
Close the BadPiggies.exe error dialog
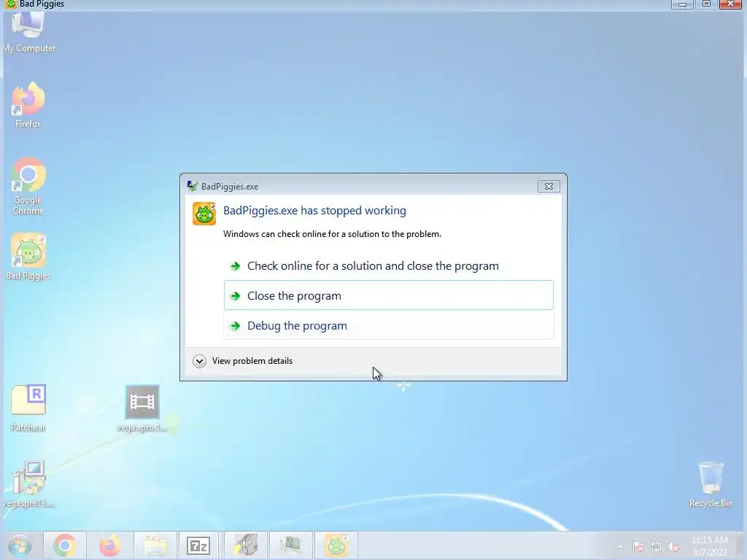(549, 186)
